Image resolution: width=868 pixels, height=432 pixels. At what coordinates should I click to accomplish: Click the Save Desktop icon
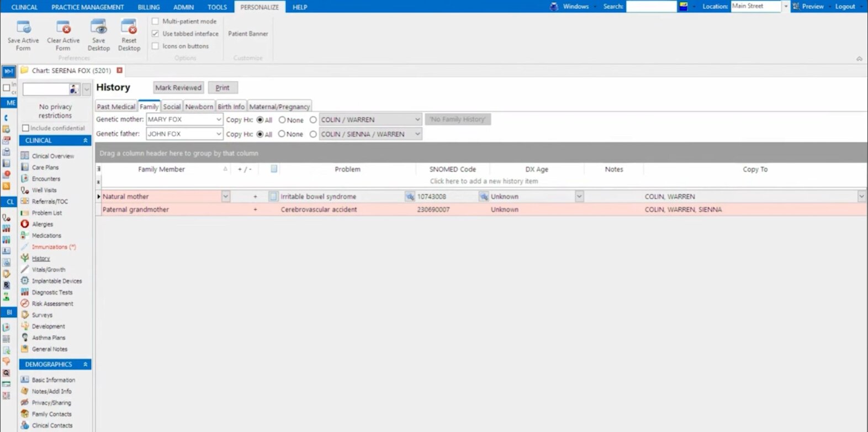tap(98, 28)
